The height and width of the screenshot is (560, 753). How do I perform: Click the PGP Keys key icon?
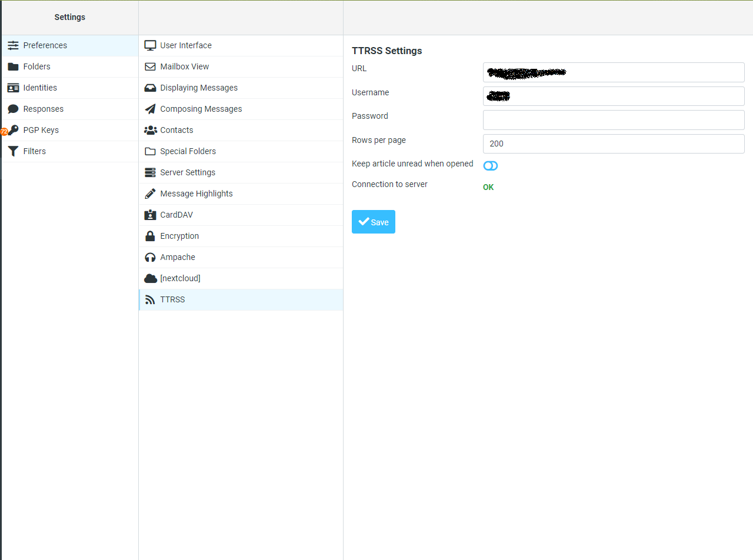tap(13, 130)
